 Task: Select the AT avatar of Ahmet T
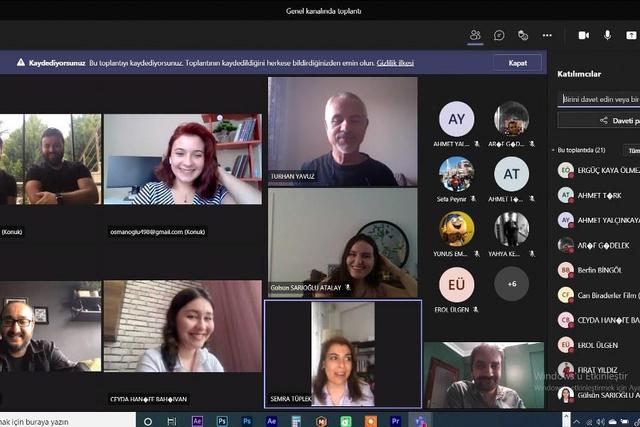(x=511, y=174)
